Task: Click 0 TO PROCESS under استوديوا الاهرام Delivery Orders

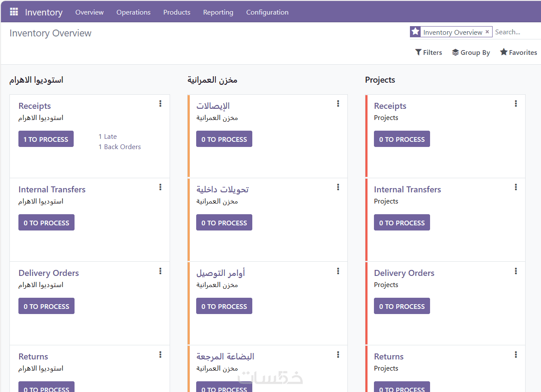Action: [x=46, y=306]
